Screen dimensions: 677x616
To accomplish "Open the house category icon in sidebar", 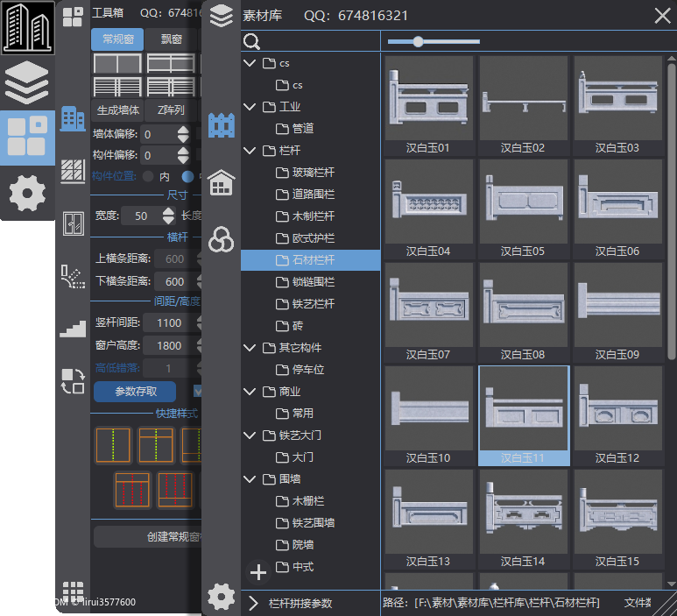I will click(x=221, y=182).
